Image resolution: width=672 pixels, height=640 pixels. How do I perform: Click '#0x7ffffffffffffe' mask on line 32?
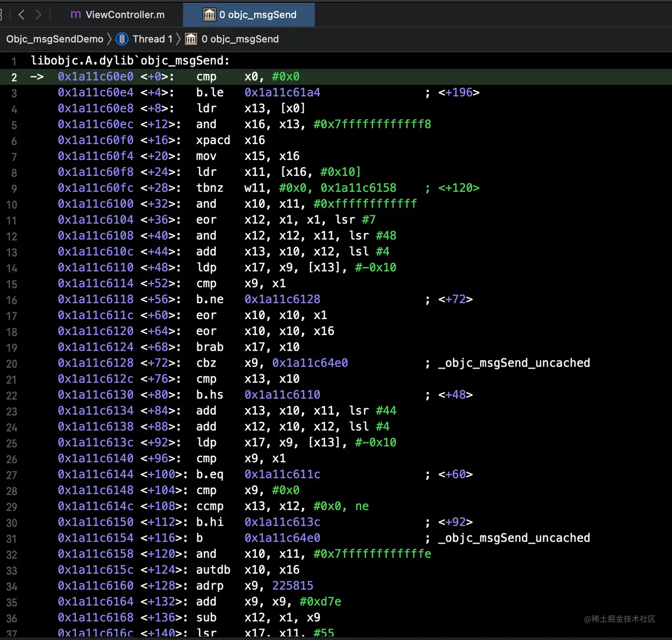coord(372,554)
